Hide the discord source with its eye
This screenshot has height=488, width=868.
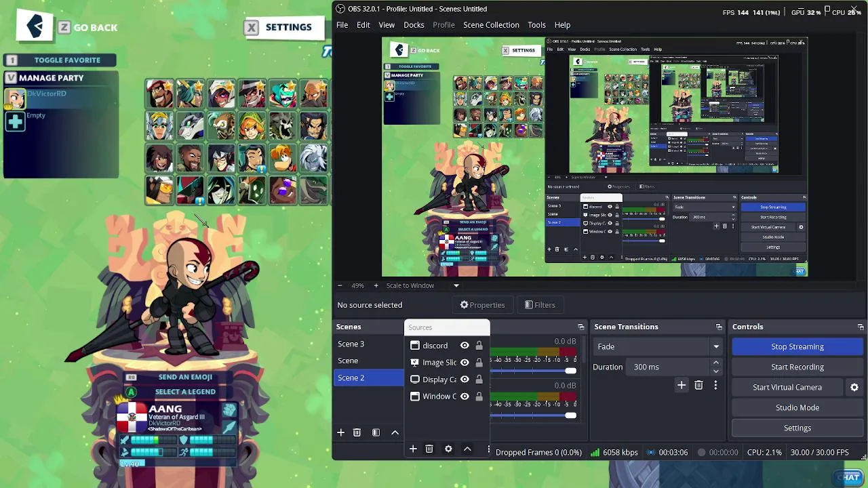(465, 346)
